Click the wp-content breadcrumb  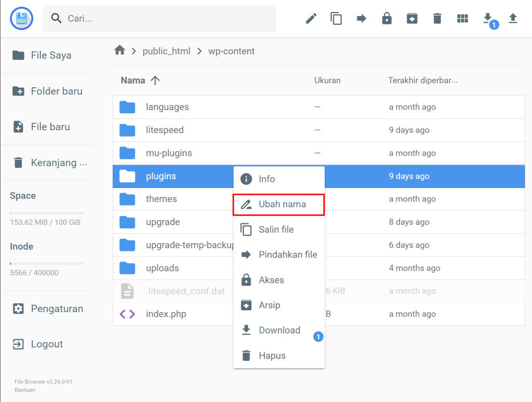click(231, 51)
